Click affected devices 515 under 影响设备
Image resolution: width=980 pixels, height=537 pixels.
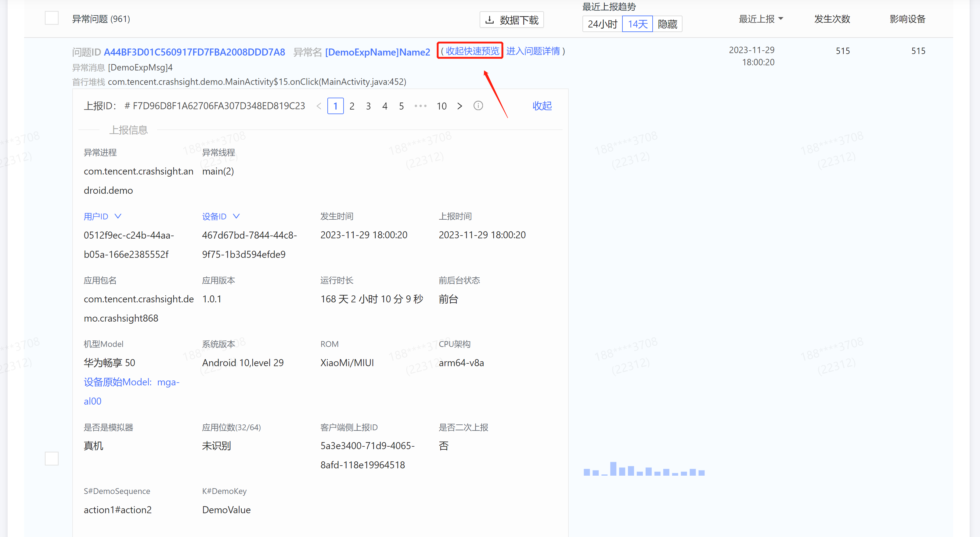tap(918, 51)
